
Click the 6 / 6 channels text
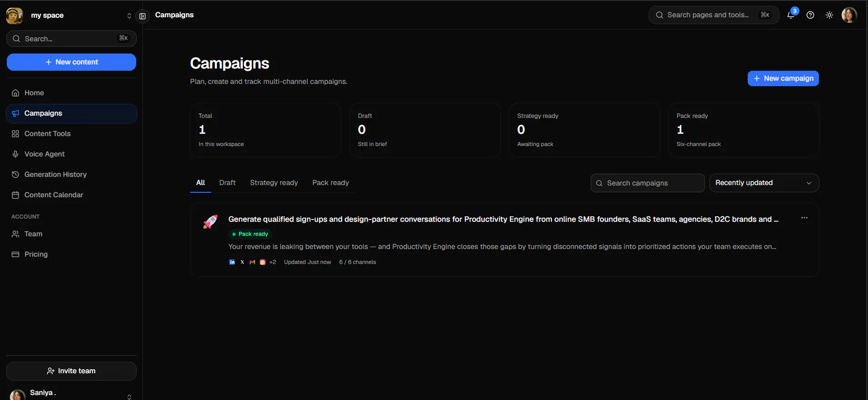[357, 262]
